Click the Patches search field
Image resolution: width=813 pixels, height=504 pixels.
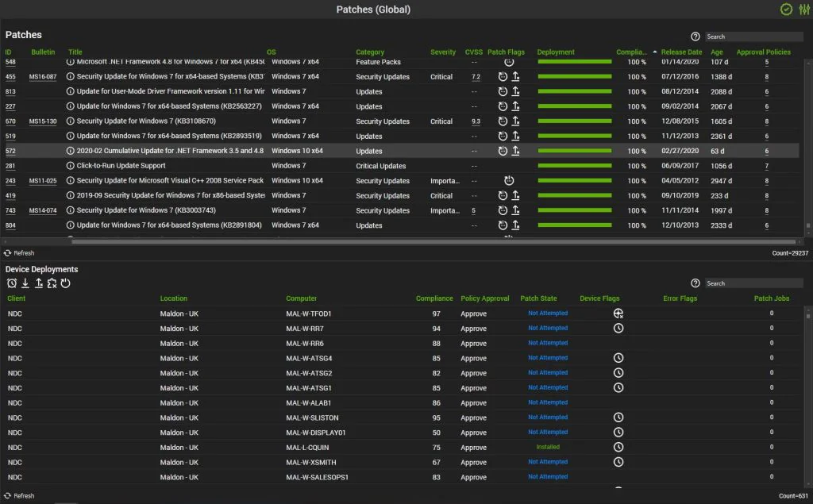[753, 37]
